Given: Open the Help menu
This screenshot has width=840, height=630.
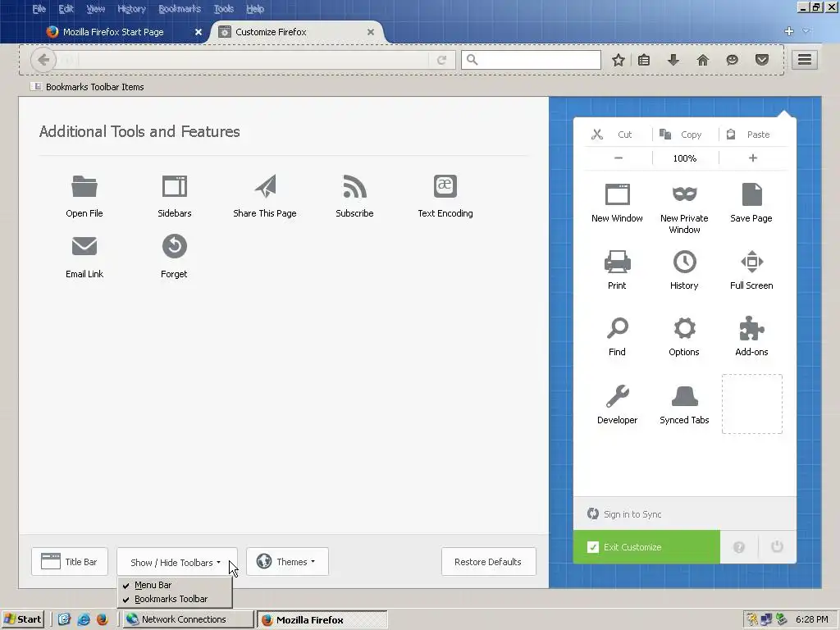Looking at the screenshot, I should click(x=255, y=8).
